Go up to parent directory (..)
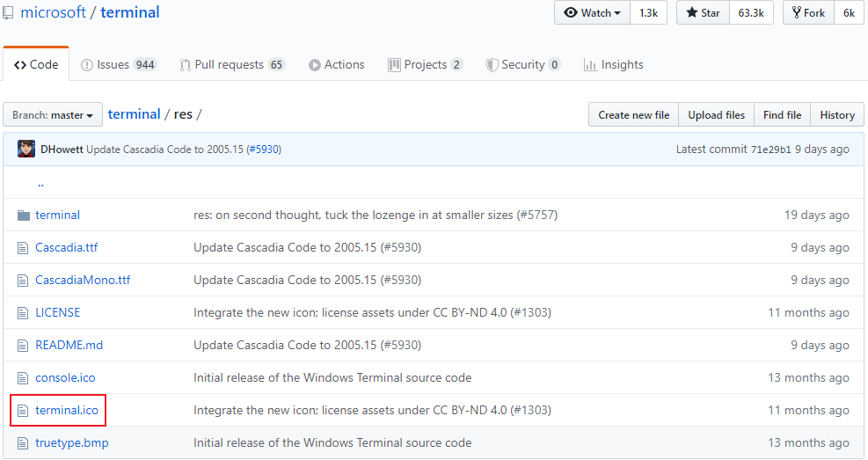868x460 pixels. coord(40,183)
